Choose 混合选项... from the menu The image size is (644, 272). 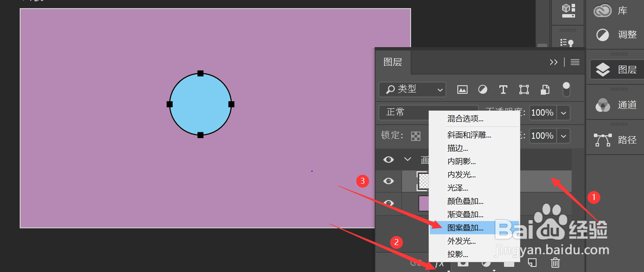(x=465, y=119)
